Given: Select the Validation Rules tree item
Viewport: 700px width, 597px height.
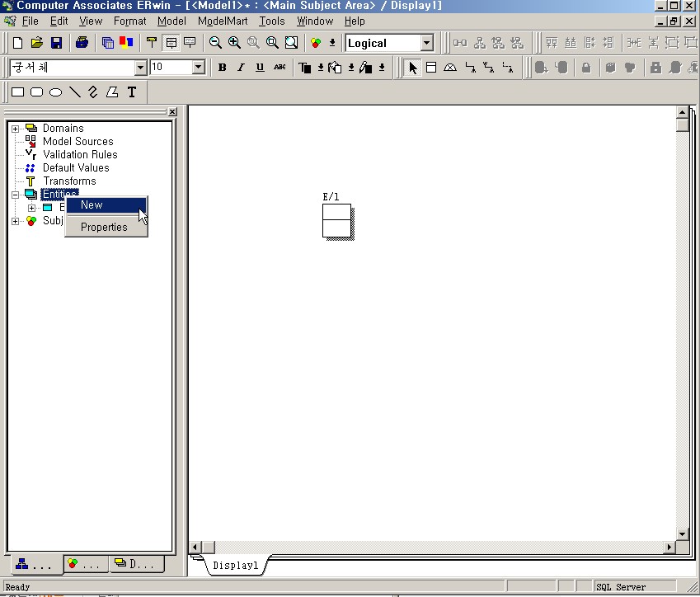Looking at the screenshot, I should point(80,154).
